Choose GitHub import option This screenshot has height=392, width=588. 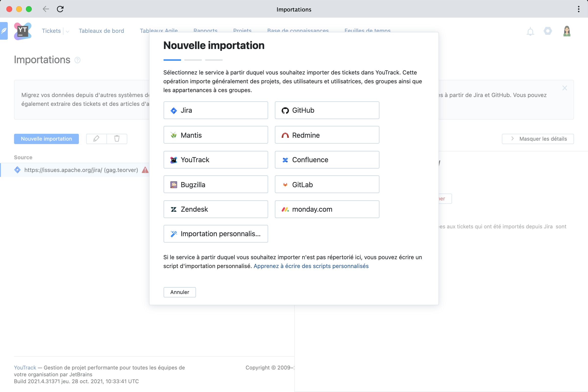(x=327, y=110)
